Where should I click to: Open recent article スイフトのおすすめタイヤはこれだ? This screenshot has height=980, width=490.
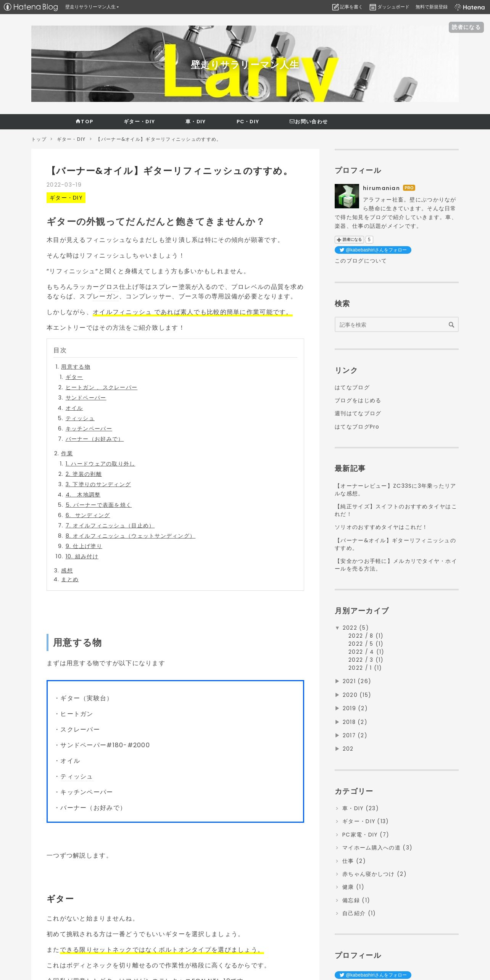point(395,510)
